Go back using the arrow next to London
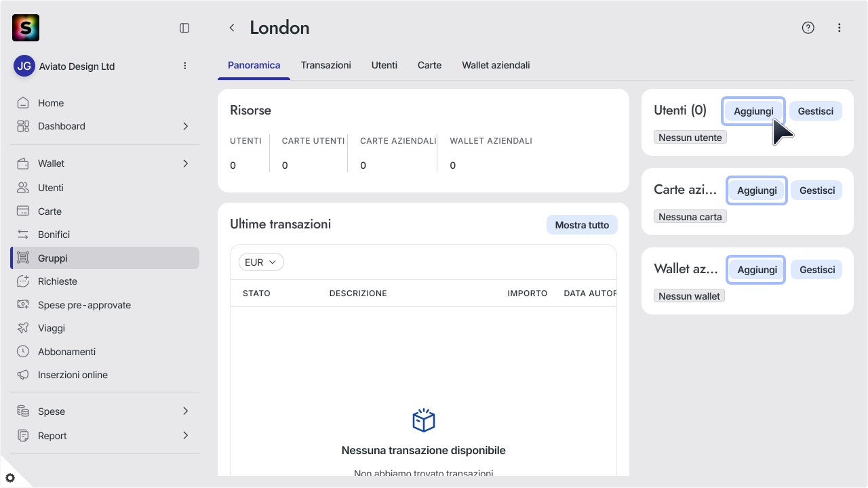Image resolution: width=868 pixels, height=488 pixels. coord(232,28)
